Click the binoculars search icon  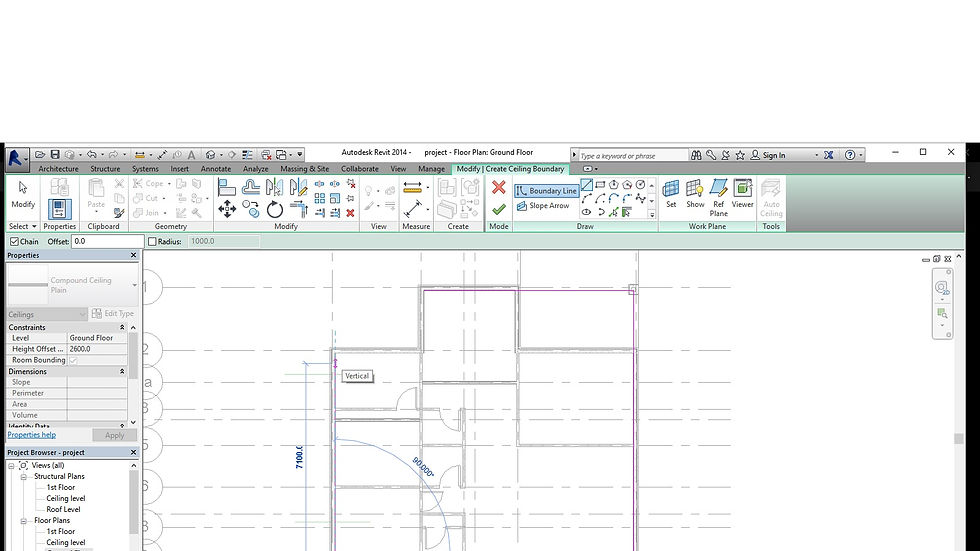(696, 155)
